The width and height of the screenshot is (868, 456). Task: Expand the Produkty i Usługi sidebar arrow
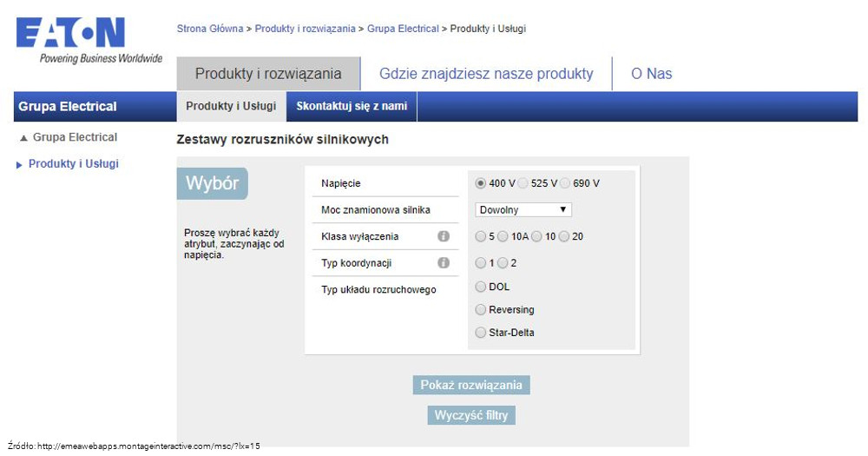pos(20,165)
